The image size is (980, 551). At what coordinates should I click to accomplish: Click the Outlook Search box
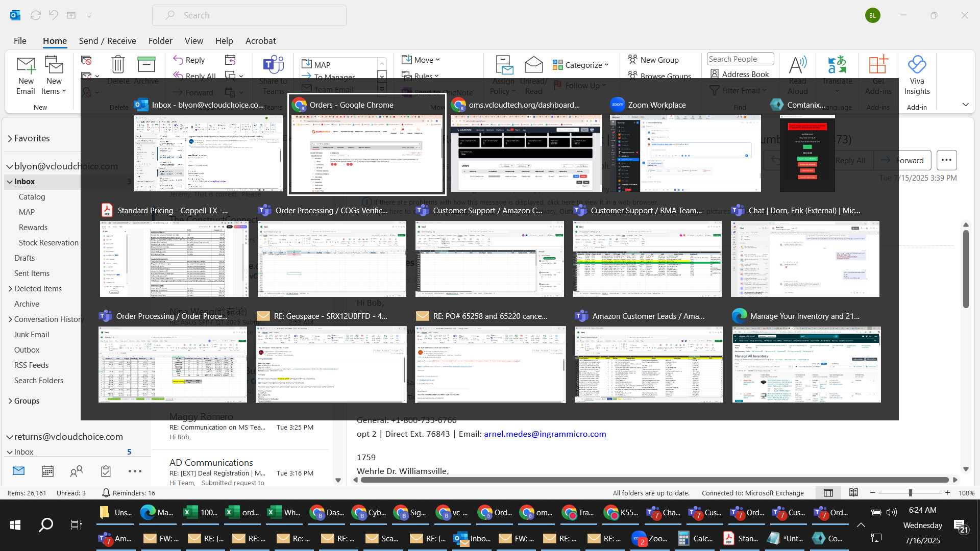click(249, 15)
